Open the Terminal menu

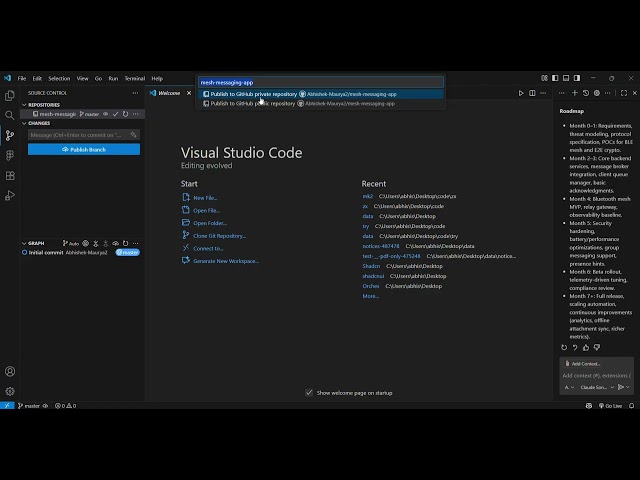point(135,78)
